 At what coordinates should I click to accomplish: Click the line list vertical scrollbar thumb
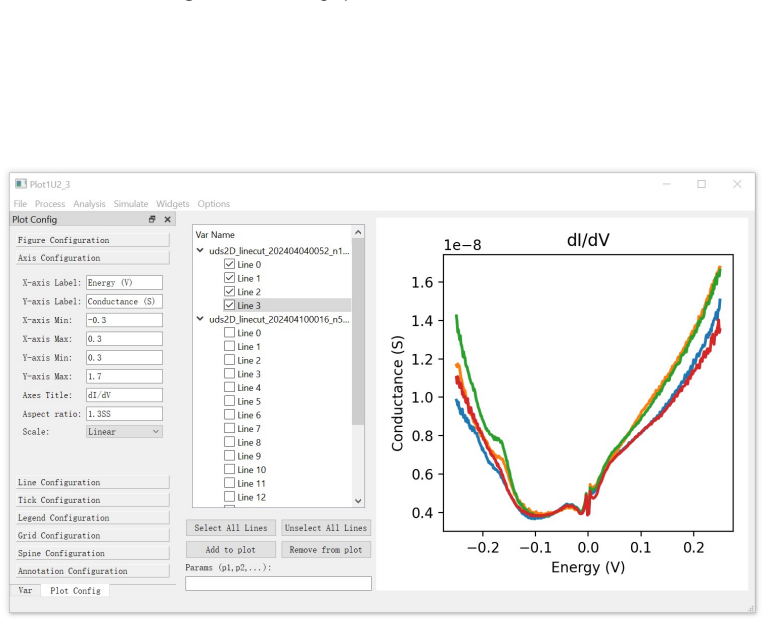tap(358, 332)
